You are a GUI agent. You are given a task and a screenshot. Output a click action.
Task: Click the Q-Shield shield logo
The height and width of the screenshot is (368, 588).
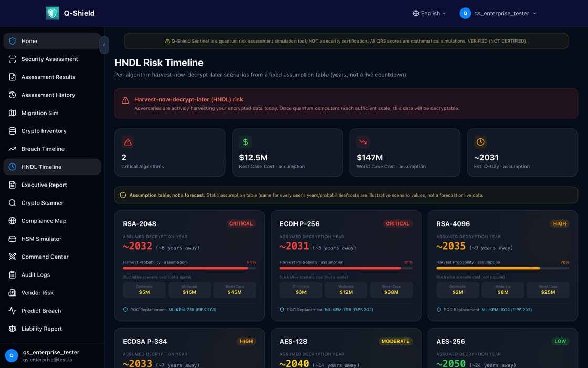[x=52, y=13]
